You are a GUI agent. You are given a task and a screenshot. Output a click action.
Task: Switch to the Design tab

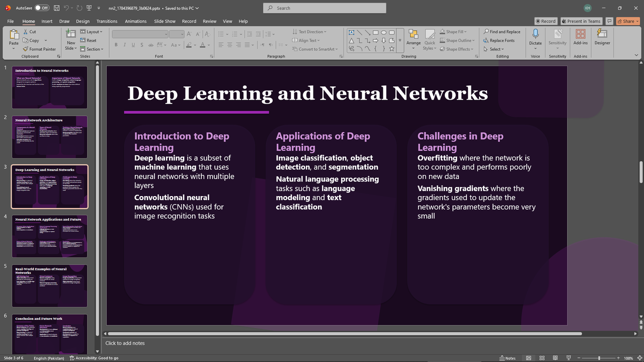pyautogui.click(x=83, y=21)
